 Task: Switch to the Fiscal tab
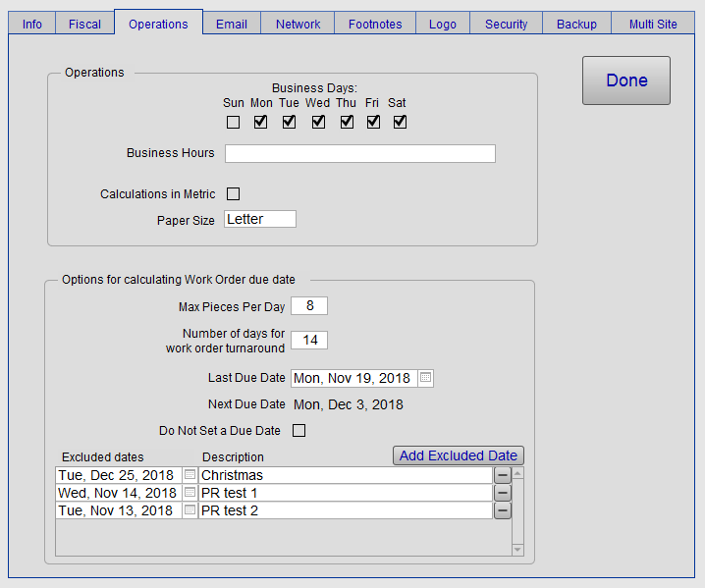(x=84, y=24)
